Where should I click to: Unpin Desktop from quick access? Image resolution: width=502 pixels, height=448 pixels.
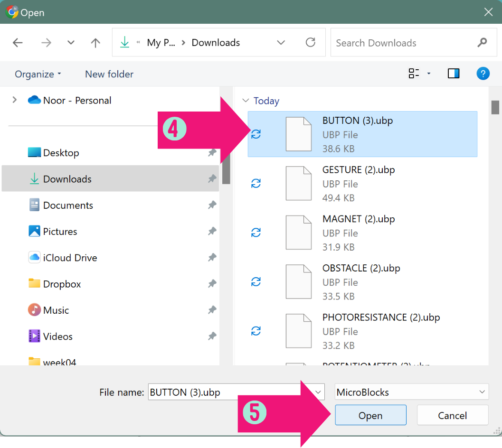(x=212, y=153)
